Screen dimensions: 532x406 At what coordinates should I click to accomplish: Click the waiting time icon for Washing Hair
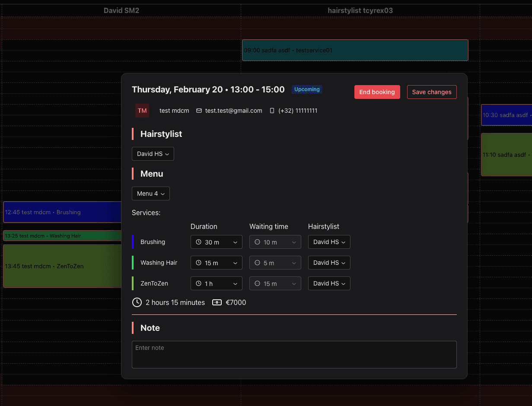click(257, 263)
